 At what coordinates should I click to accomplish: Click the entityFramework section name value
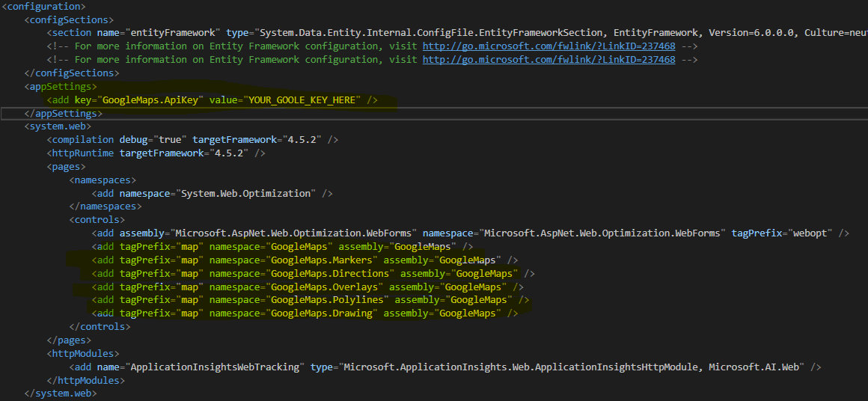coord(174,33)
